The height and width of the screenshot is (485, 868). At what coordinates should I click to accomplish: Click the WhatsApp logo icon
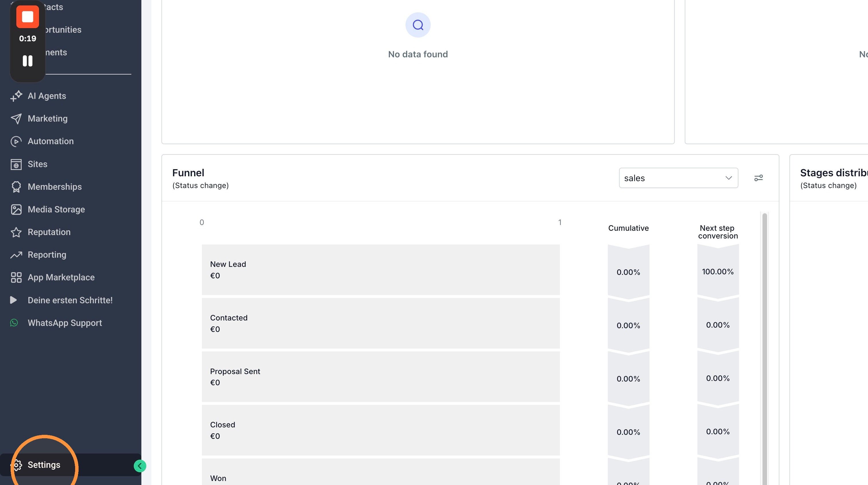click(x=14, y=323)
